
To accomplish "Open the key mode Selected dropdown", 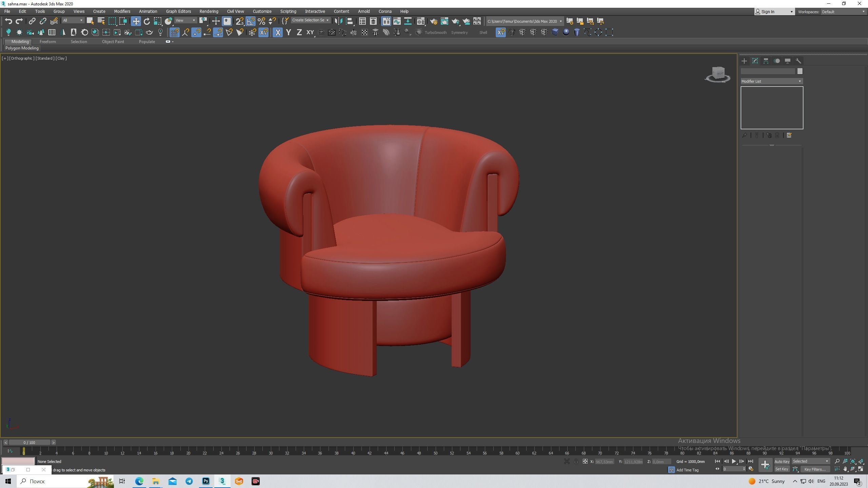I will click(811, 461).
